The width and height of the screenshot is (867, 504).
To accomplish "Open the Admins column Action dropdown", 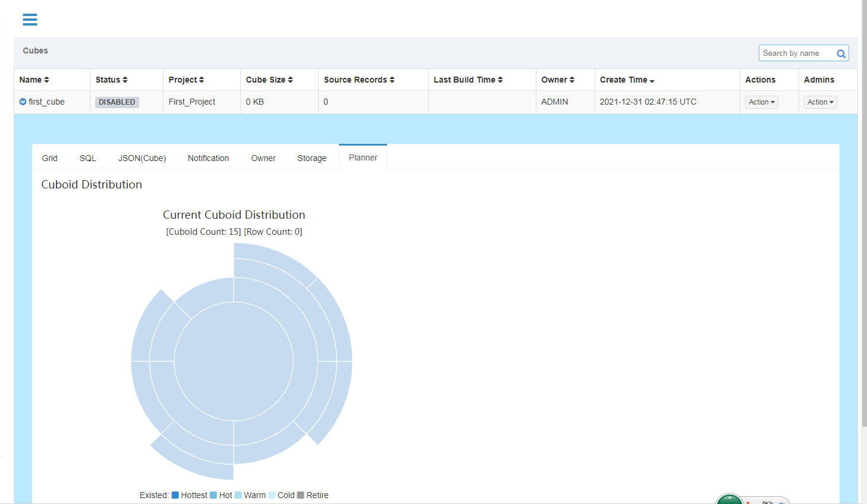I will 821,102.
